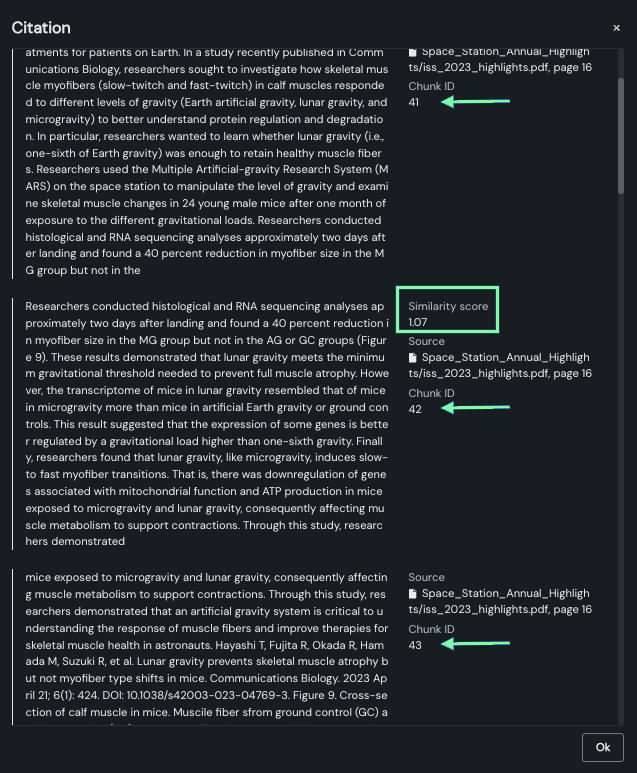Open the source PDF link above chunk 43
The image size is (637, 773).
click(504, 601)
